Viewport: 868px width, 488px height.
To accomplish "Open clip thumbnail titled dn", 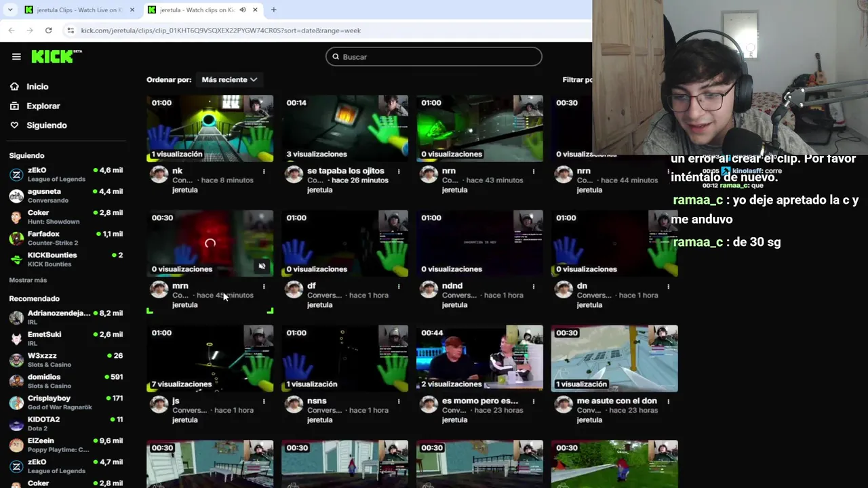I will coord(615,243).
